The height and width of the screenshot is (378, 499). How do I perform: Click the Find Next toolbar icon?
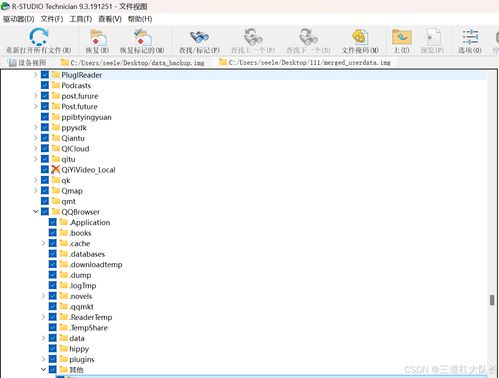point(308,37)
